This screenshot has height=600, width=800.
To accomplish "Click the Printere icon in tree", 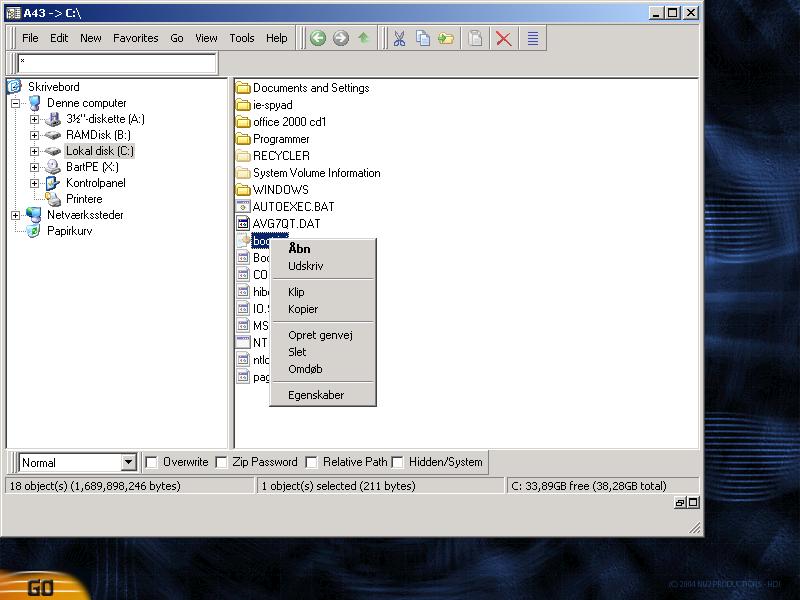I will (53, 199).
